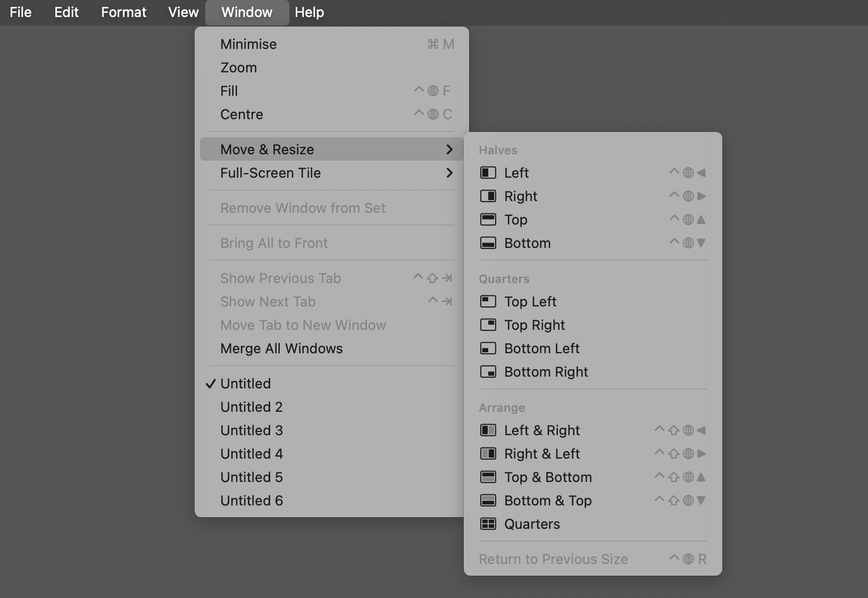
Task: Switch to window Untitled 2
Action: tap(332, 407)
